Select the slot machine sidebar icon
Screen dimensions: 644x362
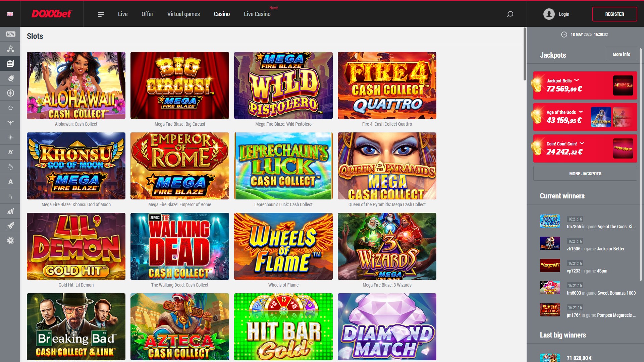point(10,64)
